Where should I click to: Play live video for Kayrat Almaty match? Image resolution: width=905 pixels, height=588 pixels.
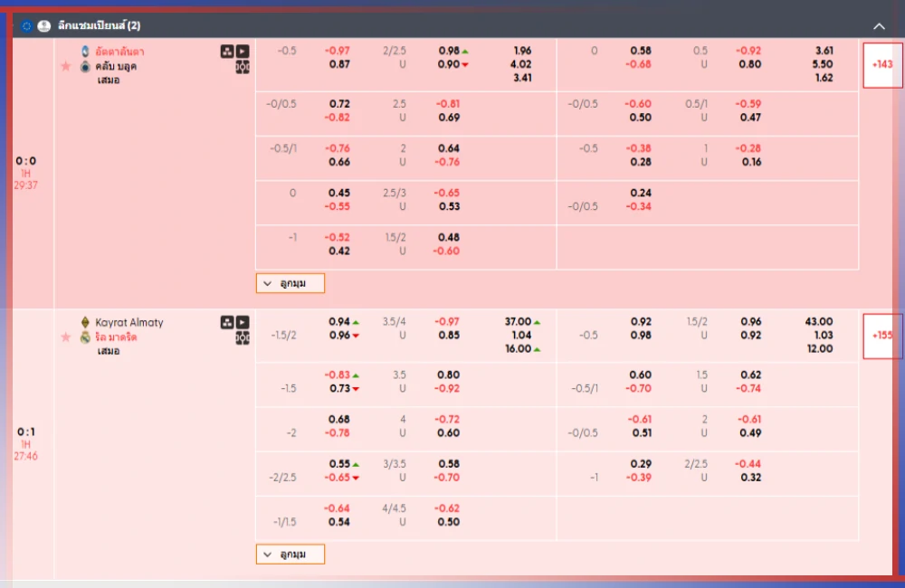(243, 322)
